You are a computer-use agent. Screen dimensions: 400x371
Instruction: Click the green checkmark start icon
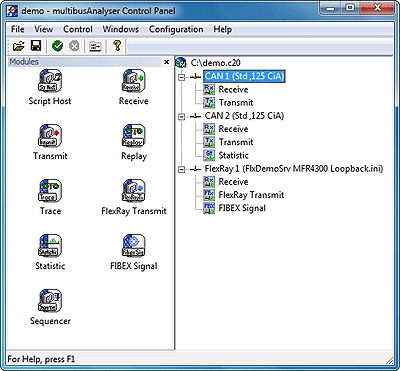point(57,46)
